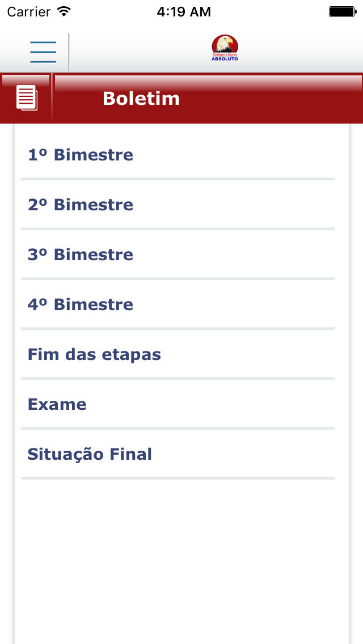Click the red header bar right of Boletim
363x644 pixels.
271,99
